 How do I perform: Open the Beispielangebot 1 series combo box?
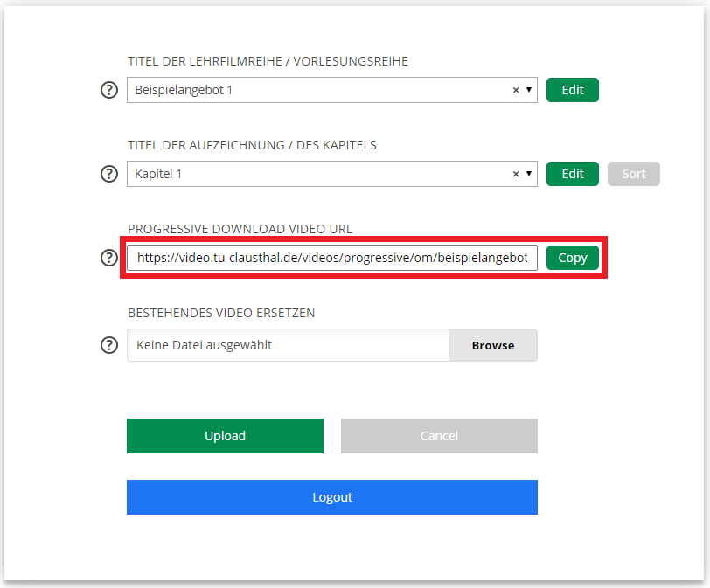(315, 90)
